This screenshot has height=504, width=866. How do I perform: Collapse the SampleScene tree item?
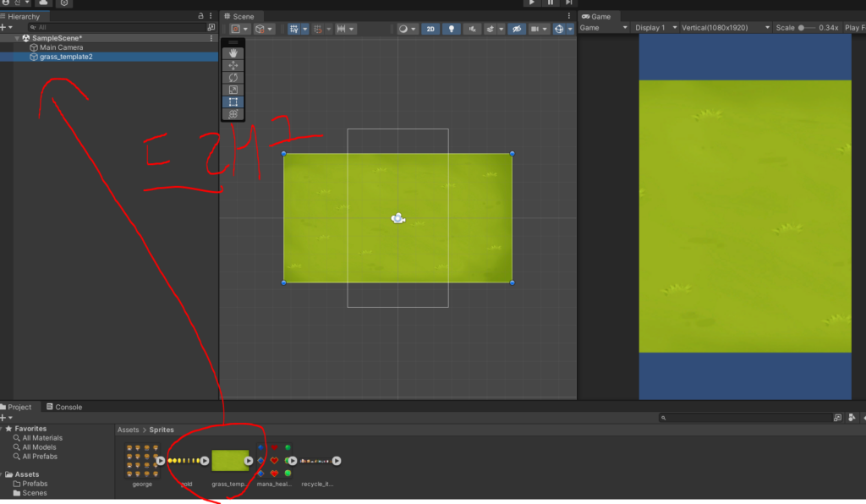pyautogui.click(x=17, y=38)
